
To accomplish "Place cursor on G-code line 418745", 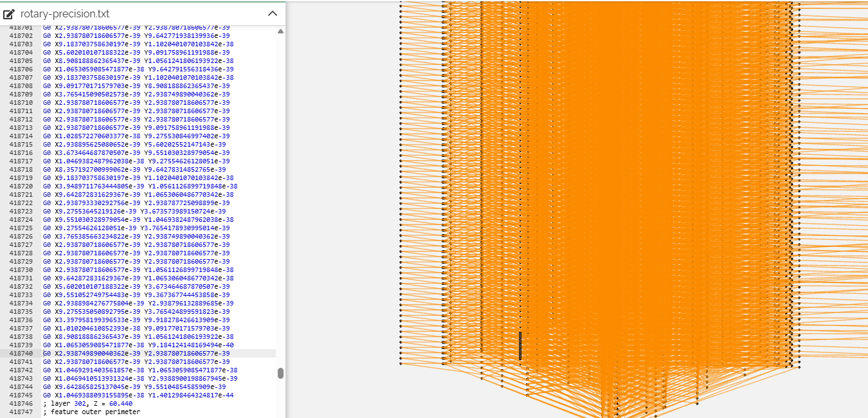I will (x=138, y=395).
